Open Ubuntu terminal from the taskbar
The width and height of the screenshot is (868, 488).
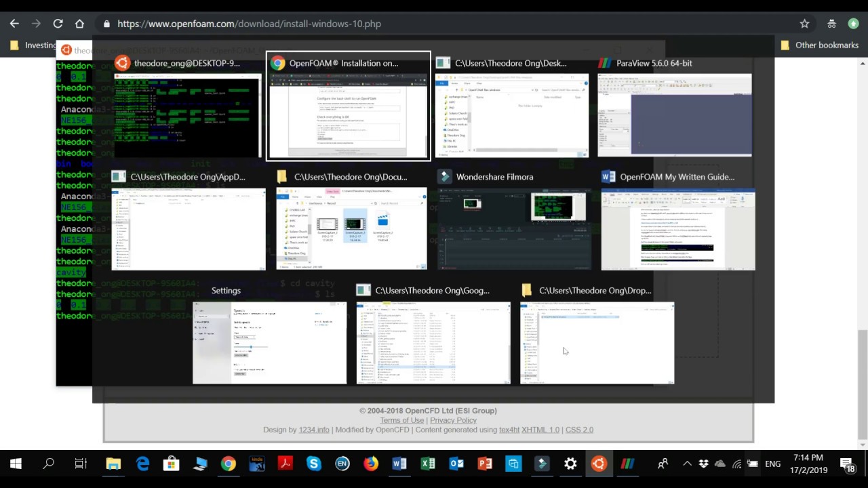coord(599,464)
